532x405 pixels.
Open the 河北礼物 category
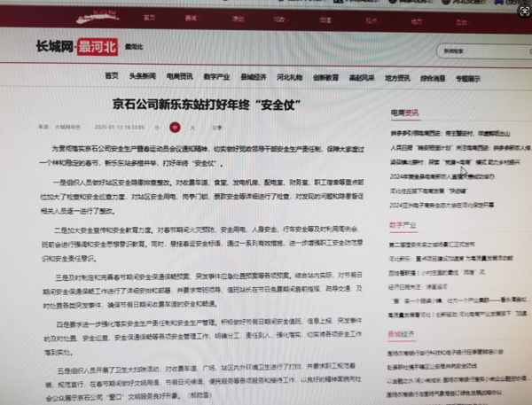(289, 77)
